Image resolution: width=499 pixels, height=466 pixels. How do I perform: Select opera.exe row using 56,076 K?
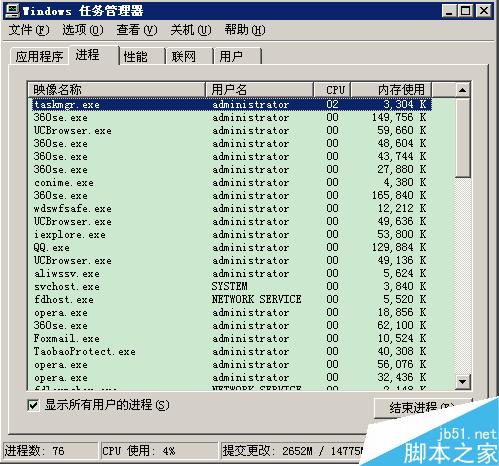(232, 365)
